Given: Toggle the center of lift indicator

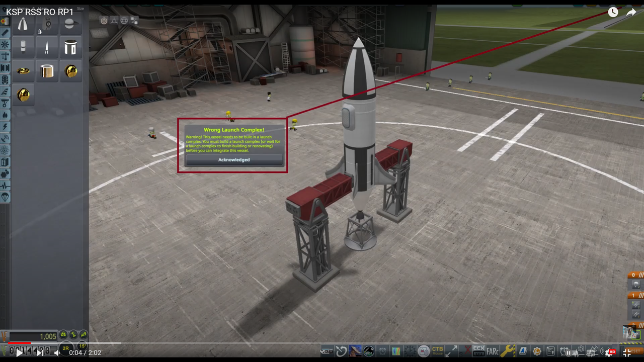Looking at the screenshot, I should 84,334.
